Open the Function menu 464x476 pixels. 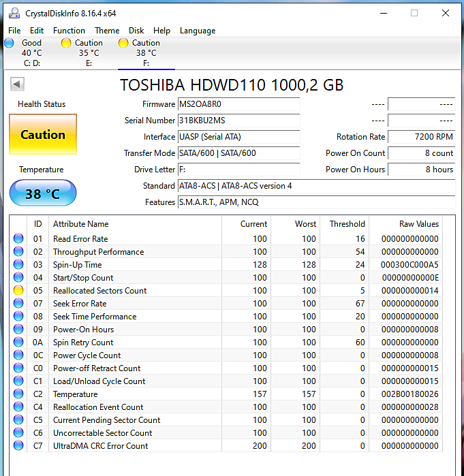(x=69, y=31)
